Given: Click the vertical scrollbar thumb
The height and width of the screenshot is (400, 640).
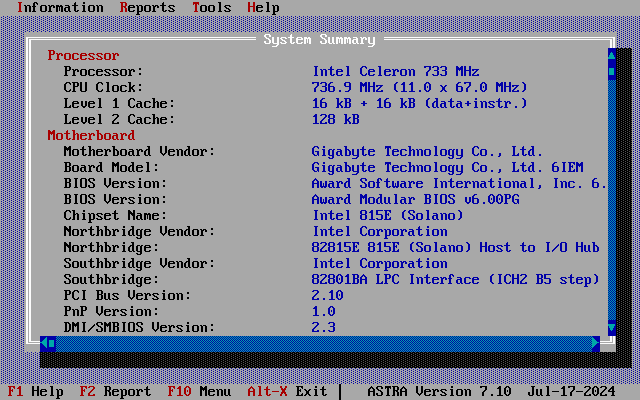Looking at the screenshot, I should pos(611,71).
